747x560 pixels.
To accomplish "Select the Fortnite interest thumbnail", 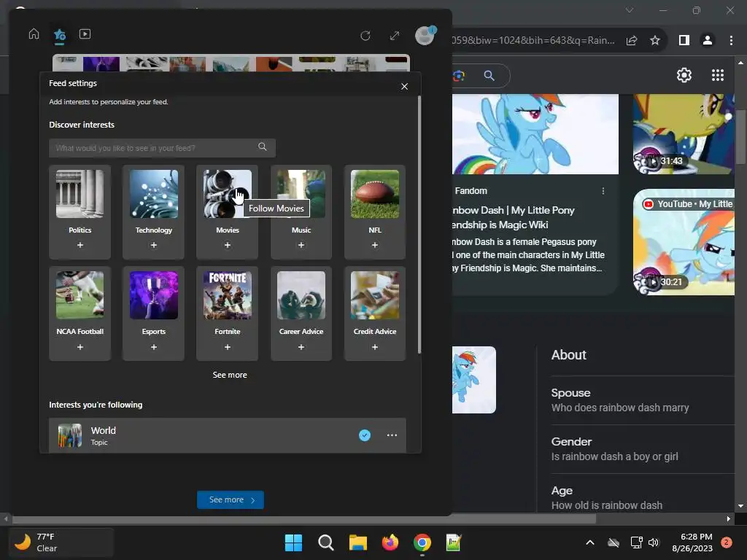I will 228,295.
